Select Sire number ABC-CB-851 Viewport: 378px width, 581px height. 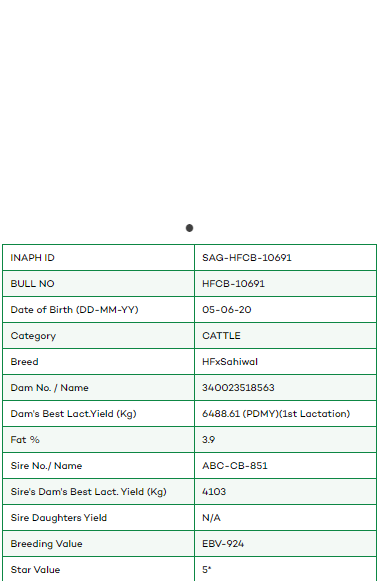tap(235, 465)
